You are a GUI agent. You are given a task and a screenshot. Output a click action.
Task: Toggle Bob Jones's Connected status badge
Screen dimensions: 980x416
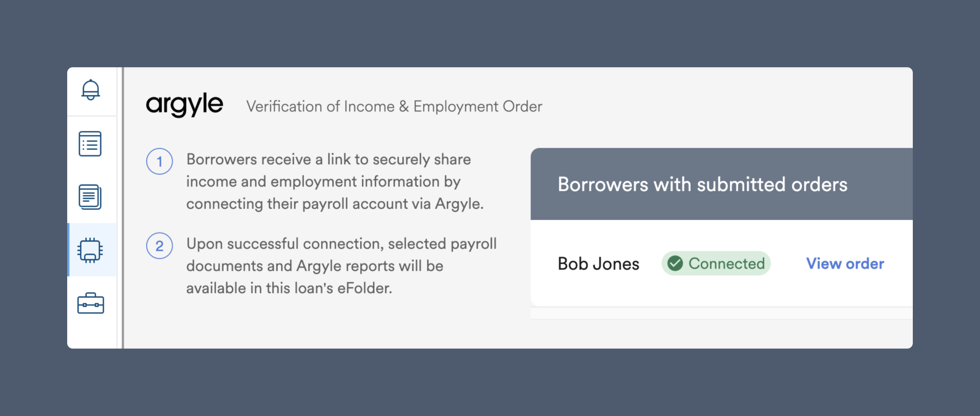(716, 263)
